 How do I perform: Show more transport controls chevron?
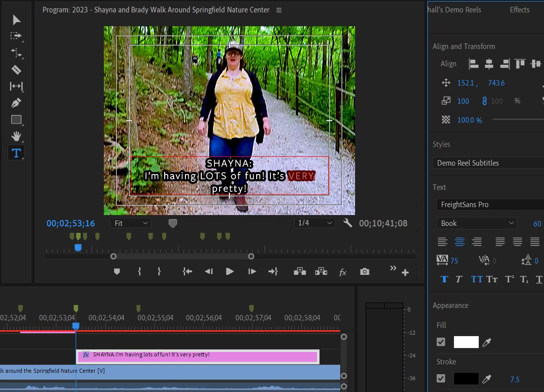tap(393, 268)
